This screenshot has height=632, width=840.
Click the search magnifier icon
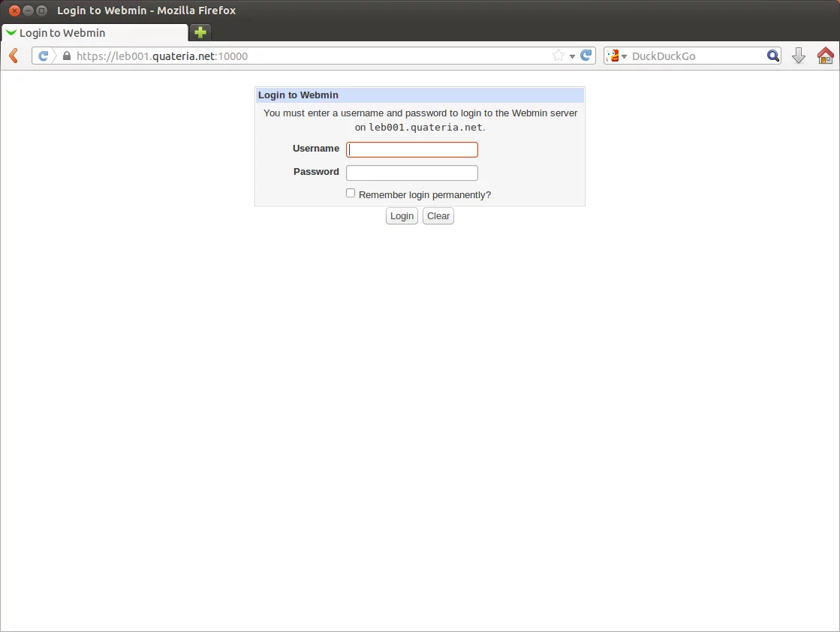pos(772,56)
